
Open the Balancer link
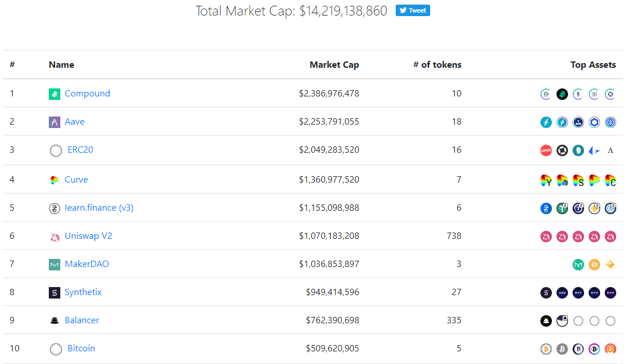pos(82,320)
